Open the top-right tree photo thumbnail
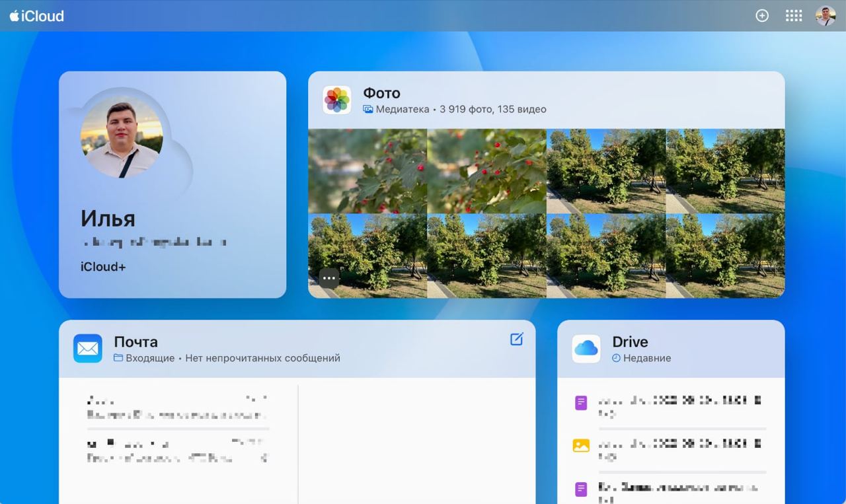This screenshot has height=504, width=846. click(725, 170)
